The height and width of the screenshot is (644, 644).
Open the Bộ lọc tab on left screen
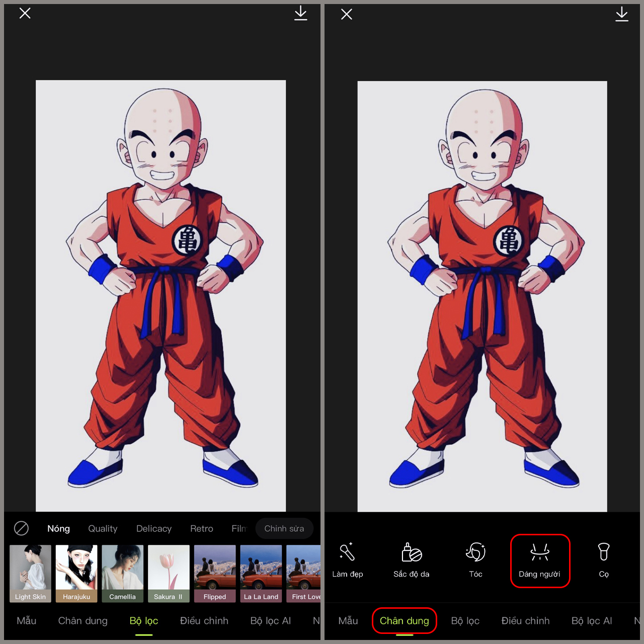(x=144, y=621)
